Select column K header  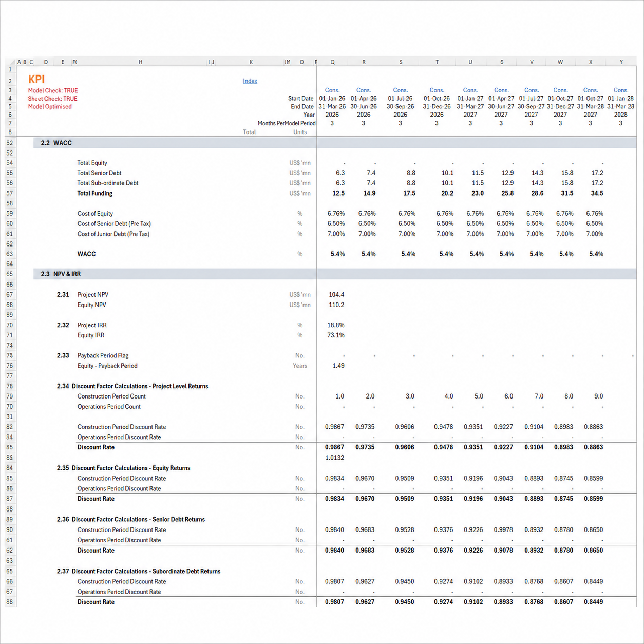(x=251, y=62)
